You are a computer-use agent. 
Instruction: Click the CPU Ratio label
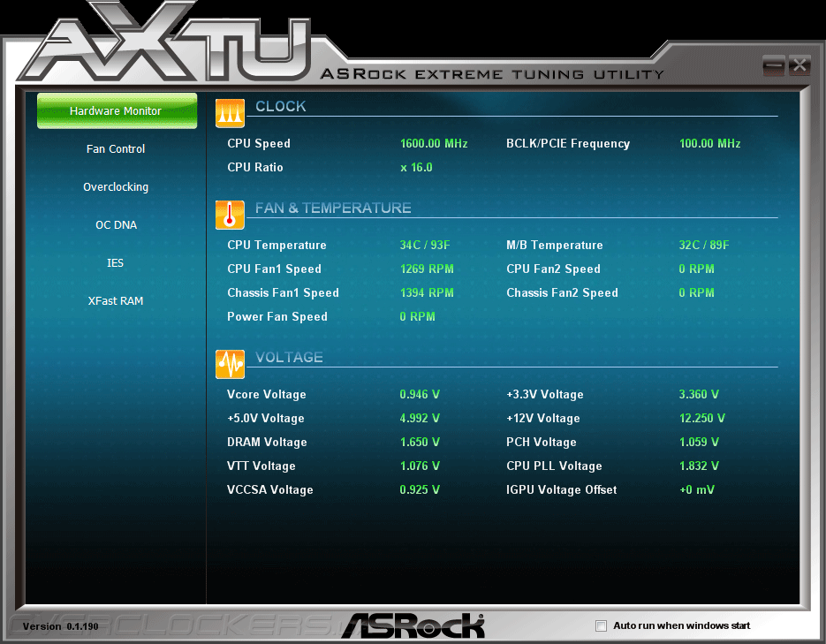pyautogui.click(x=255, y=168)
